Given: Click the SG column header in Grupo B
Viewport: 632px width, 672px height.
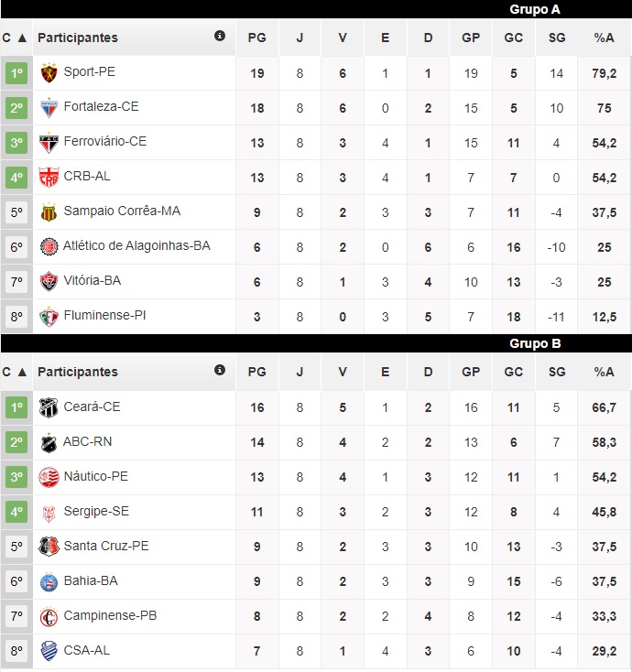Looking at the screenshot, I should (557, 373).
